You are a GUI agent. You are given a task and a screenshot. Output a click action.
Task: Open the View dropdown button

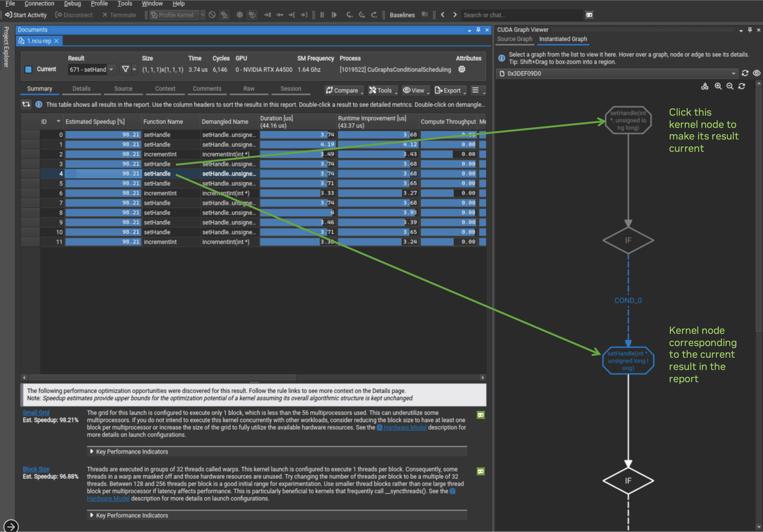coord(416,90)
